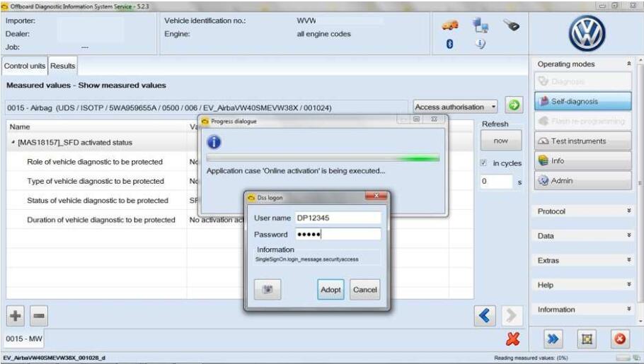Click the red exit button bottom right

point(620,339)
